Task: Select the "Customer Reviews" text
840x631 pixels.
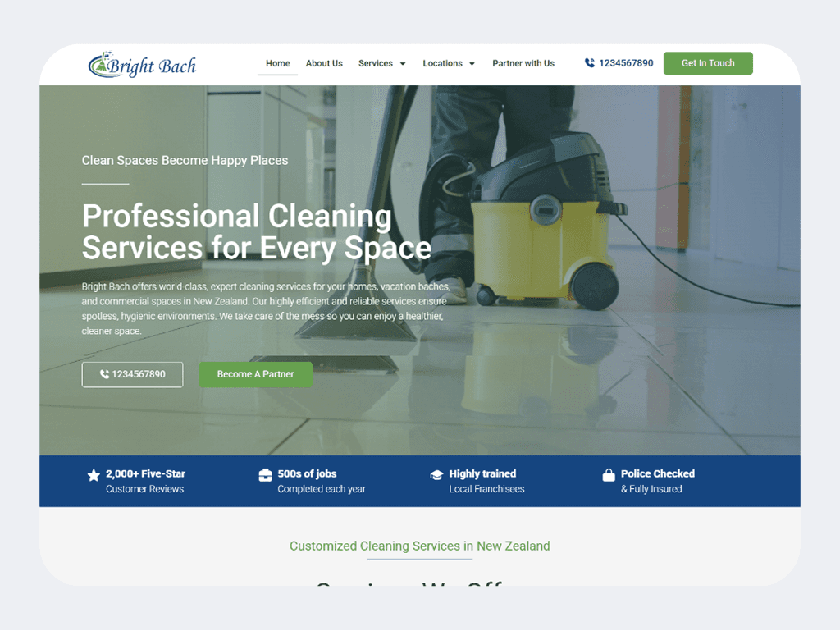Action: (144, 488)
